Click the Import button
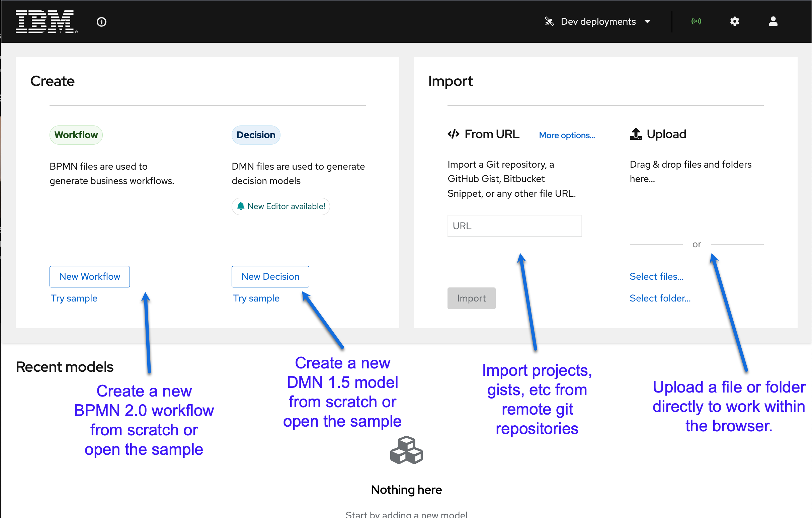This screenshot has width=812, height=518. 471,298
